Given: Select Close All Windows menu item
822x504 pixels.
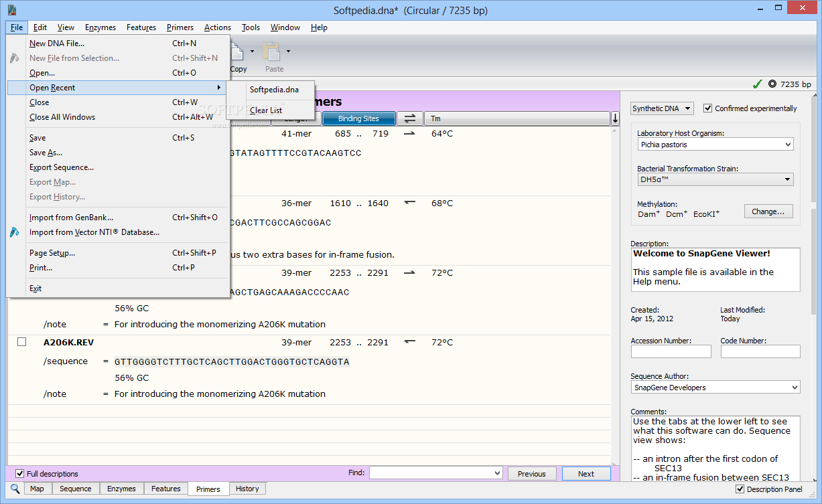Looking at the screenshot, I should pos(118,117).
